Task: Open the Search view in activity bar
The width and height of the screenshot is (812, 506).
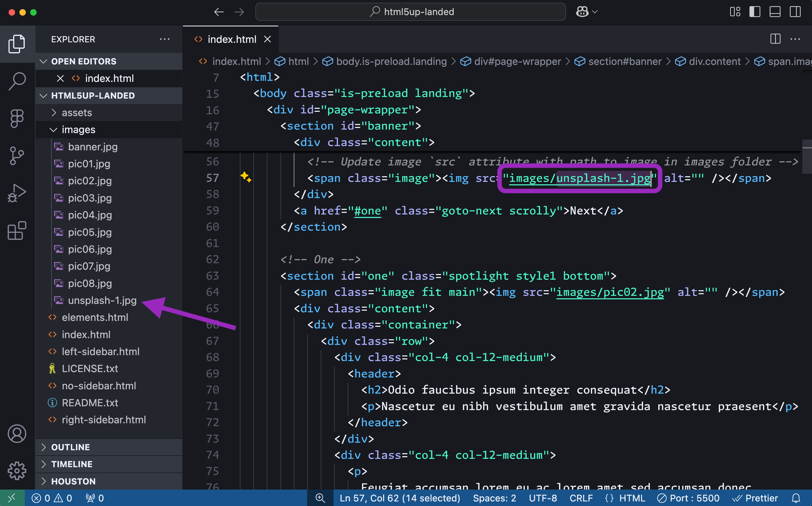Action: [x=17, y=81]
